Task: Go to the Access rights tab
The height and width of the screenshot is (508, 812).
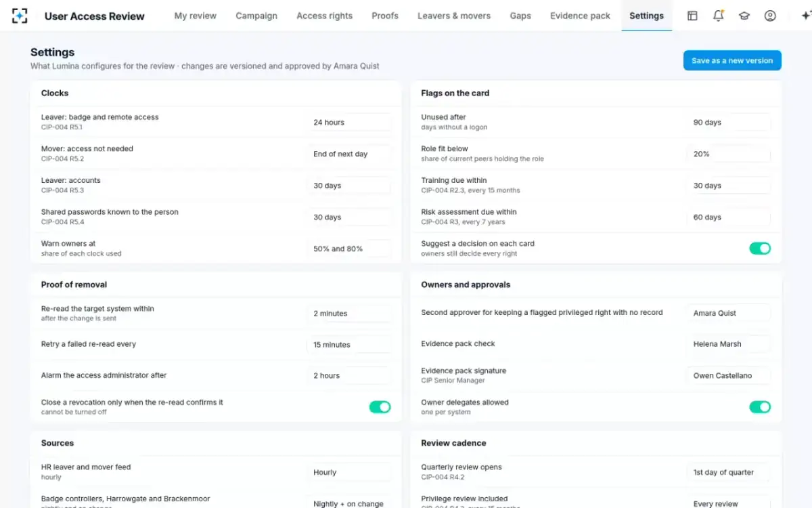Action: click(x=324, y=16)
